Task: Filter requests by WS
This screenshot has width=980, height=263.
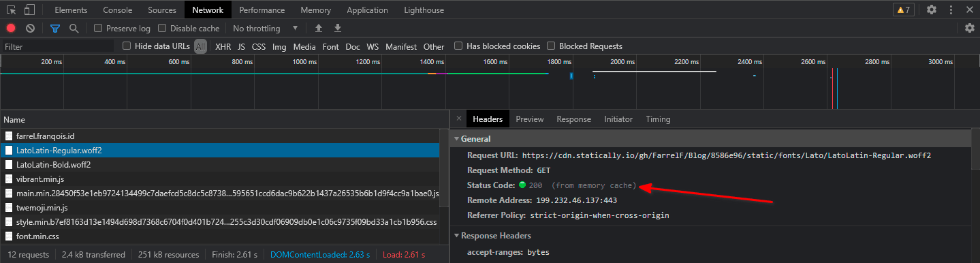Action: pos(373,46)
